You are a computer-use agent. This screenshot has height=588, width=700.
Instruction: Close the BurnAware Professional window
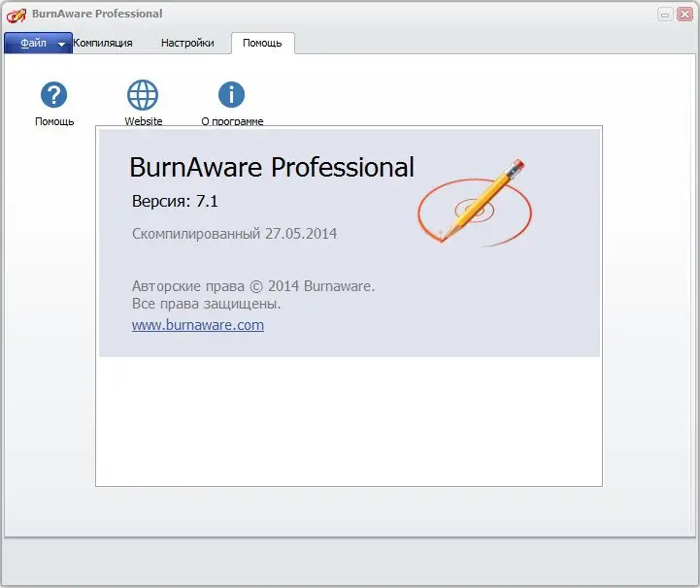[684, 15]
